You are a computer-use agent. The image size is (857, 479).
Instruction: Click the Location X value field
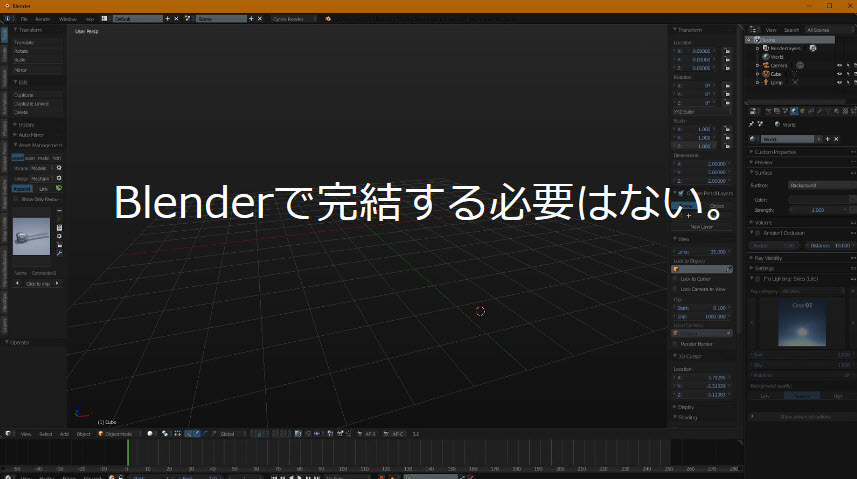[696, 51]
